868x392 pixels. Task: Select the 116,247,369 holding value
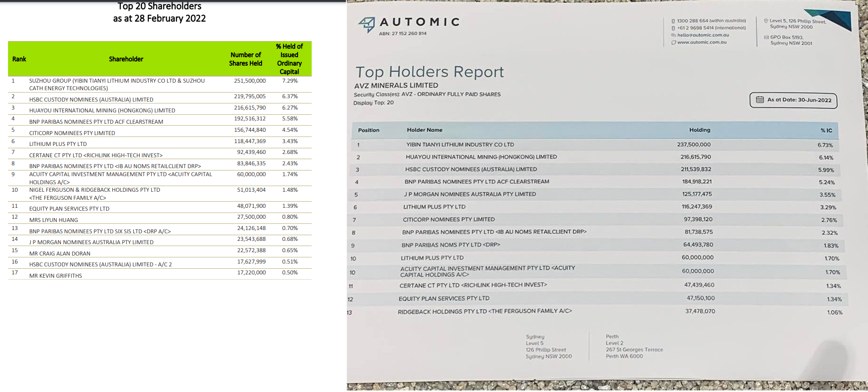[x=697, y=206]
